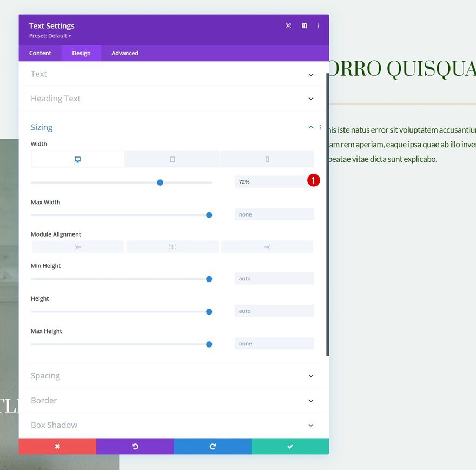Set Module Alignment to right
This screenshot has width=476, height=470.
click(x=267, y=246)
